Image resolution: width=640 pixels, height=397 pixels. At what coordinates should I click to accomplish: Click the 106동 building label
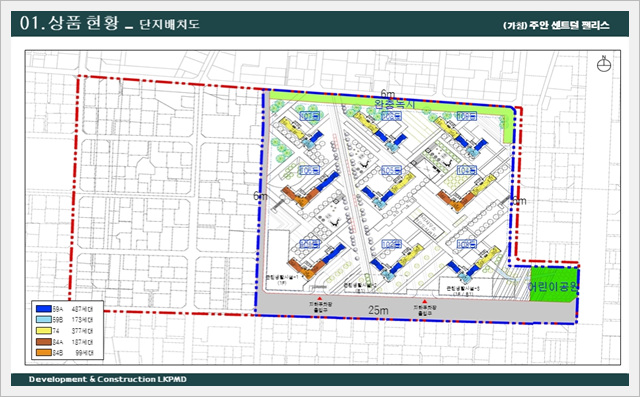tap(310, 170)
